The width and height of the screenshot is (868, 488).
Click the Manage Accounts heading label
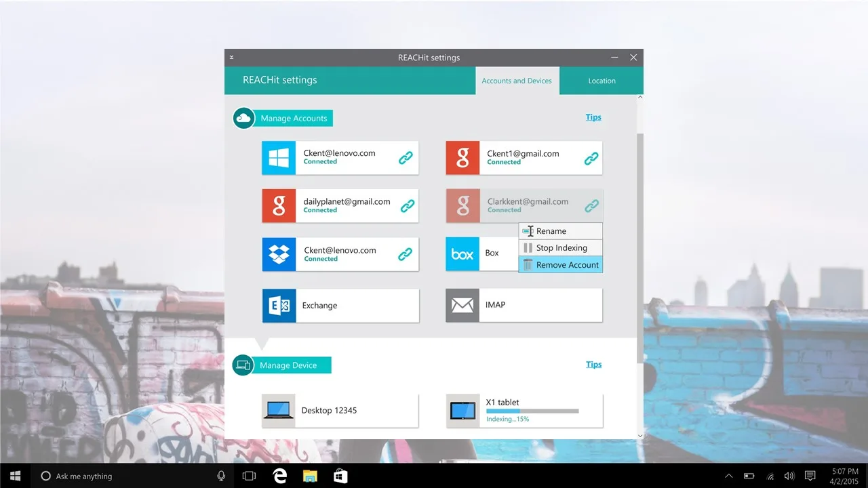(x=294, y=119)
